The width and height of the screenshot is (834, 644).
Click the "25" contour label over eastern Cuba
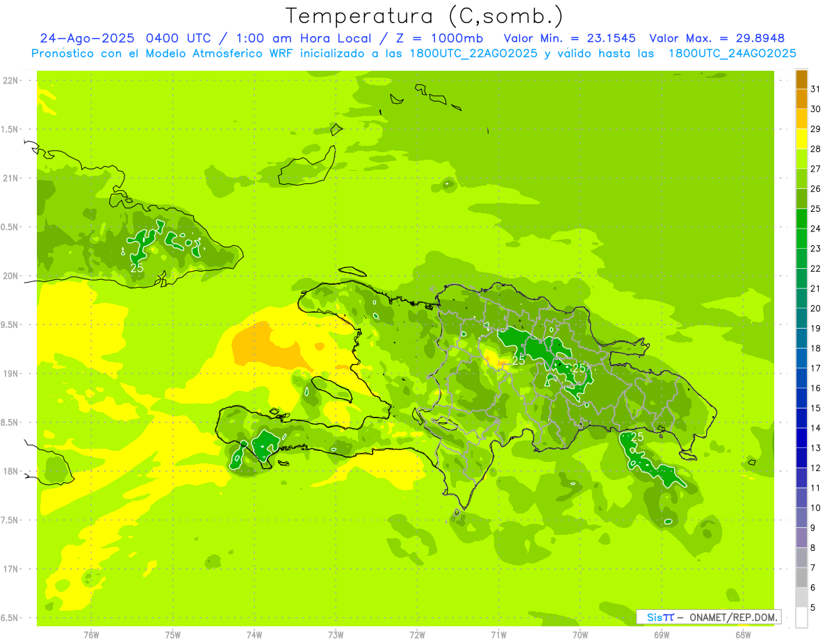point(137,267)
